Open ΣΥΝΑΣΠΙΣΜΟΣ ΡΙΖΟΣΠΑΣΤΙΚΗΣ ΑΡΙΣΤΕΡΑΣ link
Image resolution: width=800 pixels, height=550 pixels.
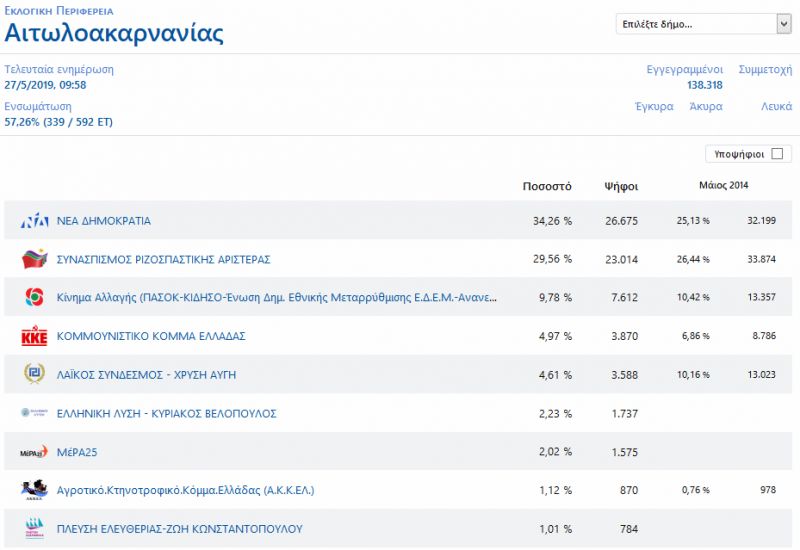point(163,259)
